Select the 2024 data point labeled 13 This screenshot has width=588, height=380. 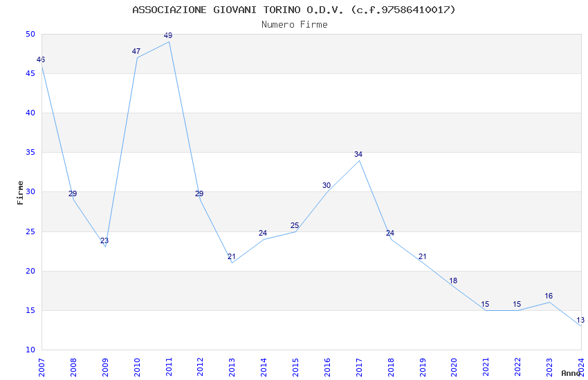click(580, 320)
